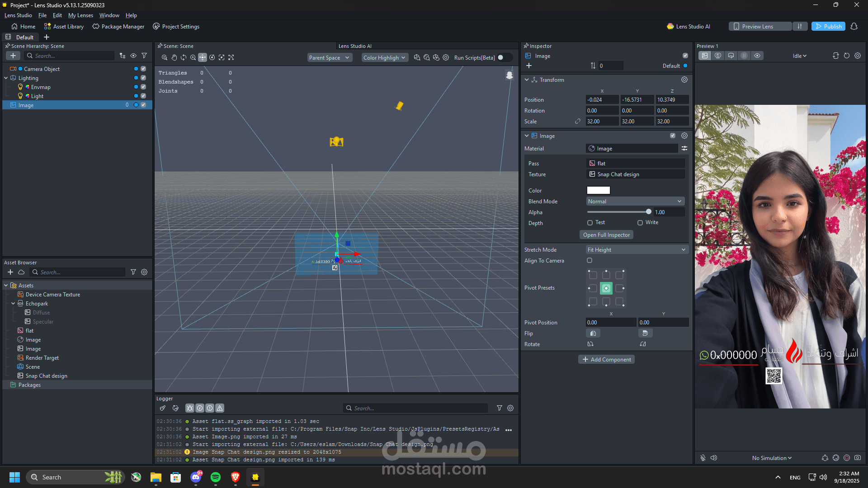This screenshot has width=868, height=488.
Task: Click the clear logs icon in the Logger panel
Action: click(x=163, y=408)
